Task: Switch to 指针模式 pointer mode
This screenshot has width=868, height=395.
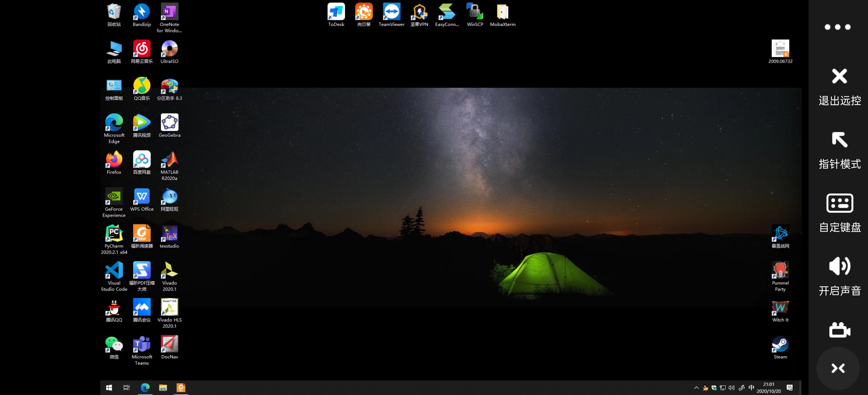Action: (839, 150)
